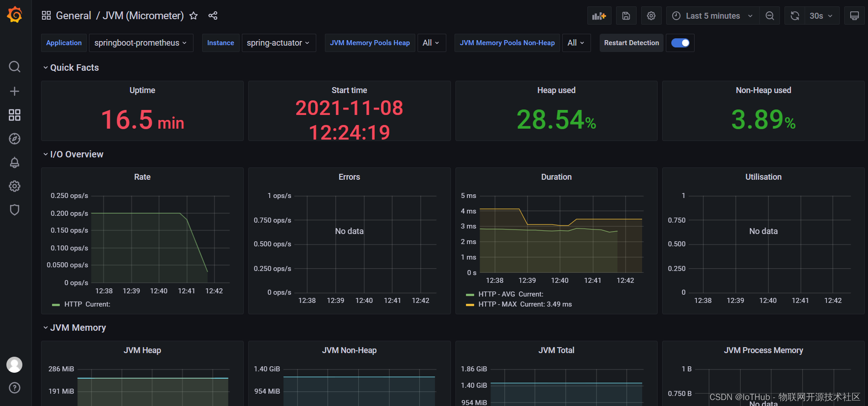Open the Rate panel title menu
Viewport: 868px width, 406px height.
coord(142,177)
